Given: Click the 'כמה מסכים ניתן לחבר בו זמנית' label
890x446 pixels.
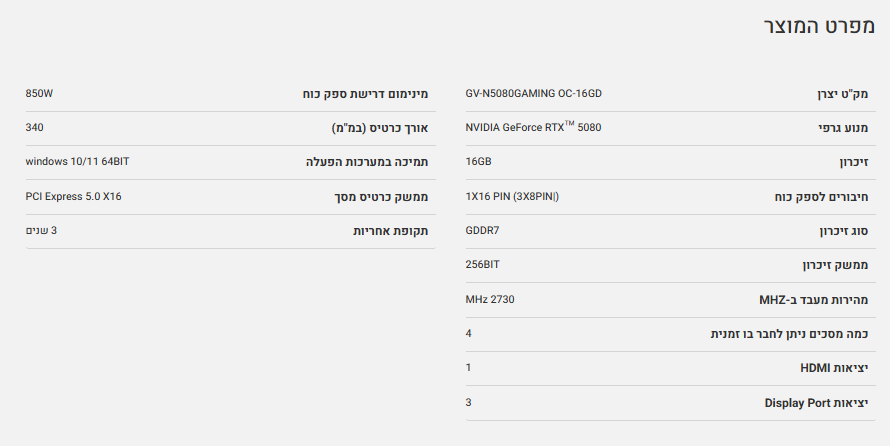Looking at the screenshot, I should [789, 334].
